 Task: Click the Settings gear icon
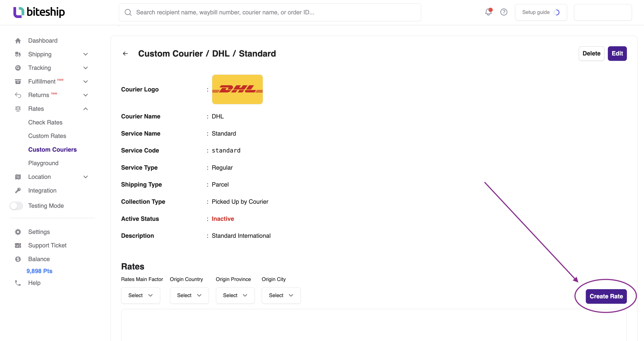(18, 232)
